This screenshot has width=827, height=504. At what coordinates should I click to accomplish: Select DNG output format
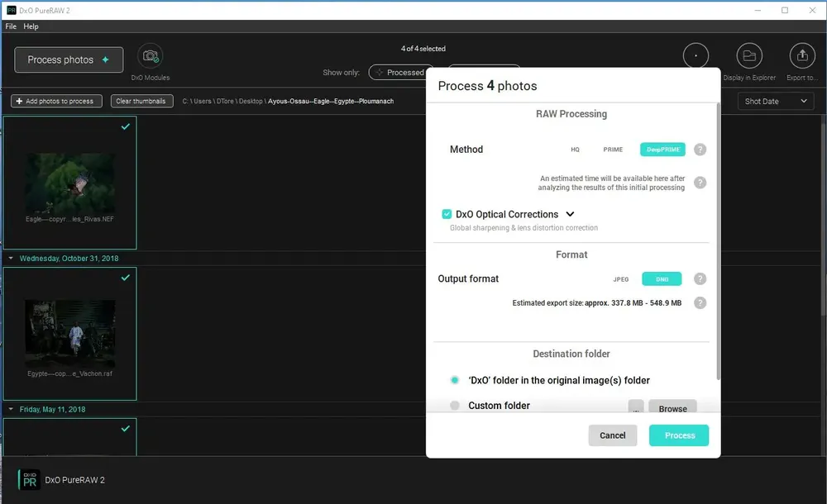662,279
